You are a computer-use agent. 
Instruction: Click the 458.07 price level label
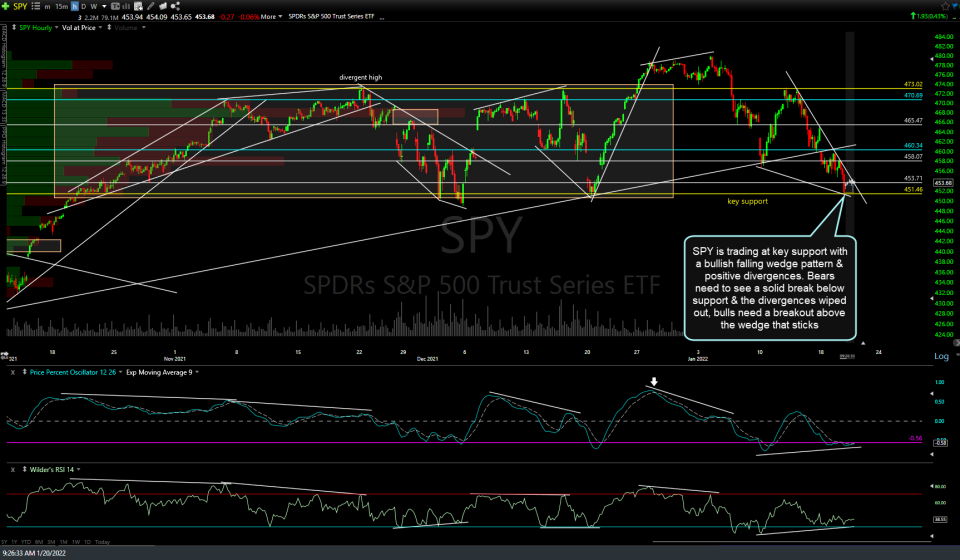click(913, 157)
